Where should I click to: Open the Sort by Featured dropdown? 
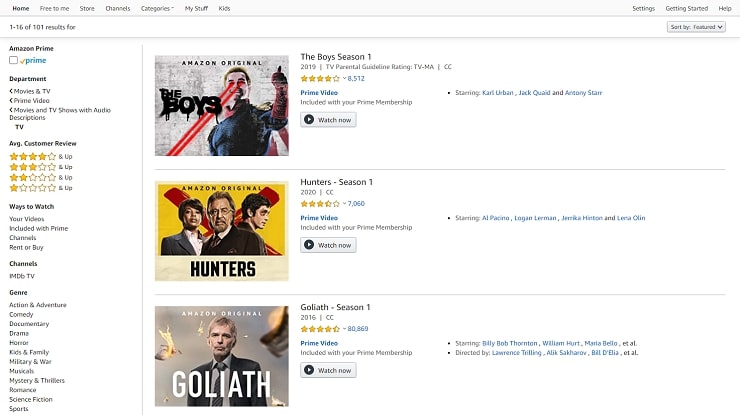[x=696, y=27]
